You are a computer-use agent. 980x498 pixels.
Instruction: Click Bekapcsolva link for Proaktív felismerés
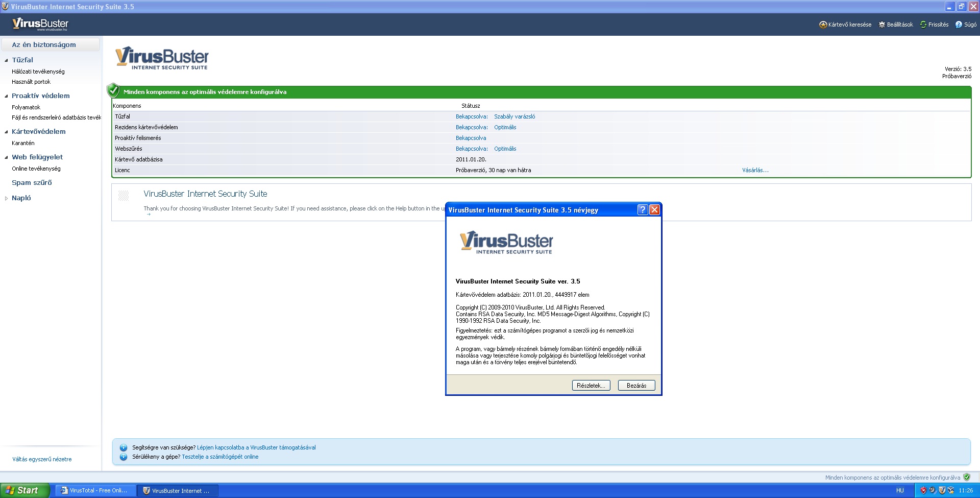point(471,138)
